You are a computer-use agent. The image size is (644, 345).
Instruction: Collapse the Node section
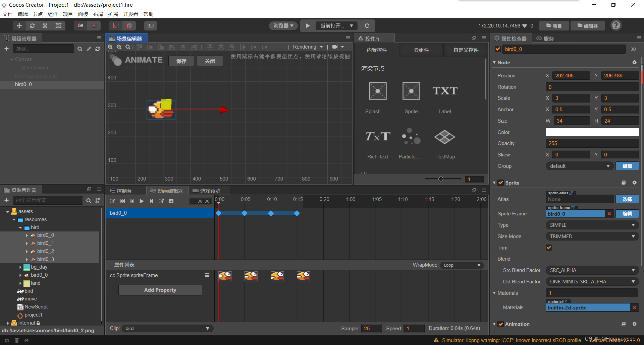click(x=494, y=63)
